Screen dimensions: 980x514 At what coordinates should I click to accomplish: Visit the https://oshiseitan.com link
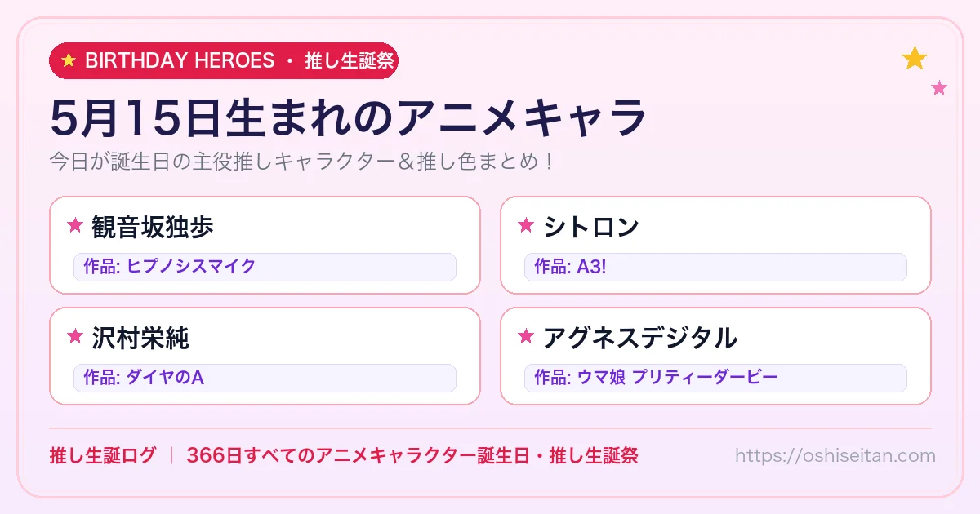(x=835, y=455)
